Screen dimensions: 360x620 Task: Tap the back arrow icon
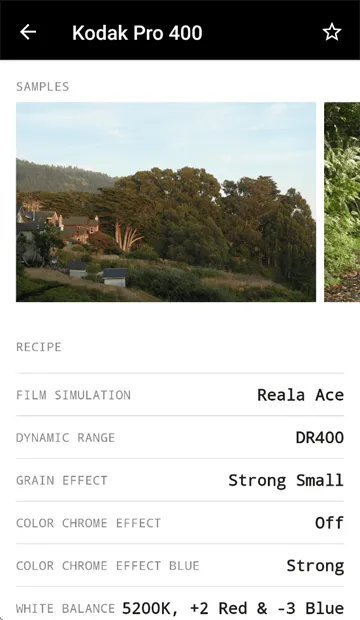[28, 32]
